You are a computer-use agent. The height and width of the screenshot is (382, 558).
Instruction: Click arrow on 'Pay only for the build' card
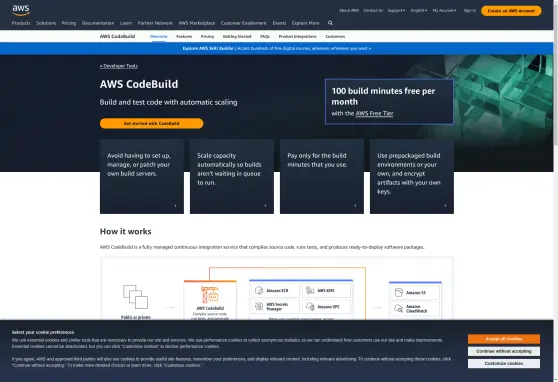pos(355,206)
